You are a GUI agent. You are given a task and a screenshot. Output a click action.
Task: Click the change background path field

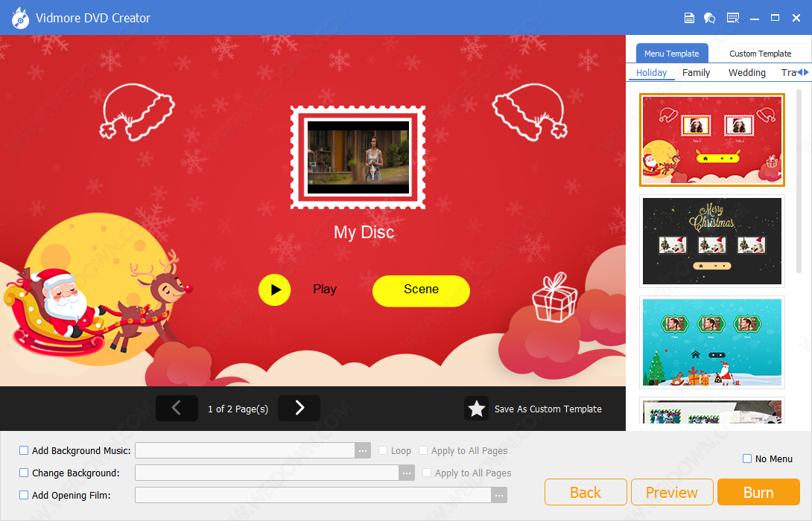(x=267, y=473)
